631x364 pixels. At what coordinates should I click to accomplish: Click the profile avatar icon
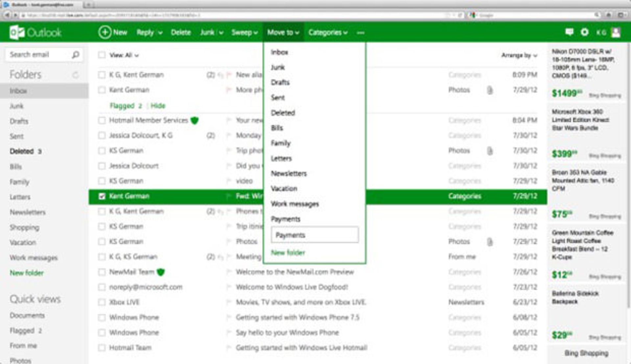click(x=616, y=32)
